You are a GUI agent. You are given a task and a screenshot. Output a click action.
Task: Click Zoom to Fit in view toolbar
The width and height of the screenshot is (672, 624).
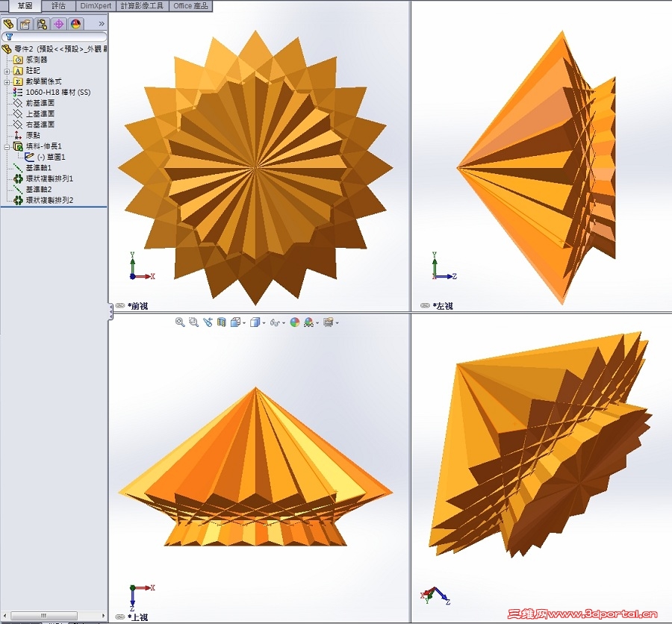(180, 322)
